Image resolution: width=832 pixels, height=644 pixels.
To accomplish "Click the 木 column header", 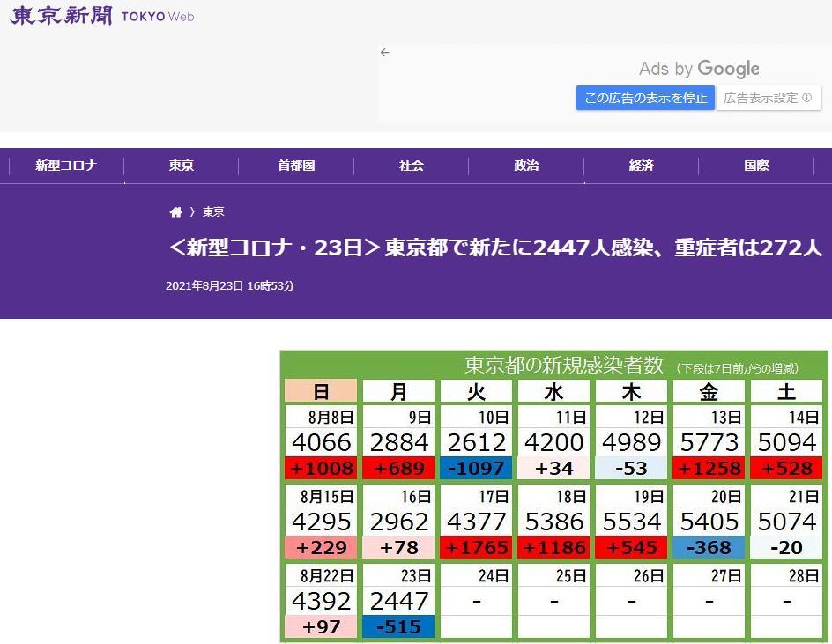I will 631,391.
